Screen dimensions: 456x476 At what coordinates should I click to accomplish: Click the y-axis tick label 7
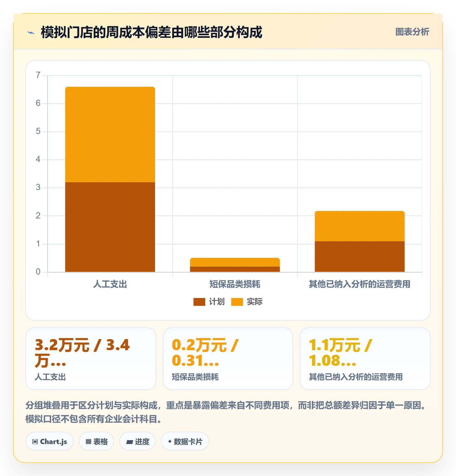pos(38,75)
